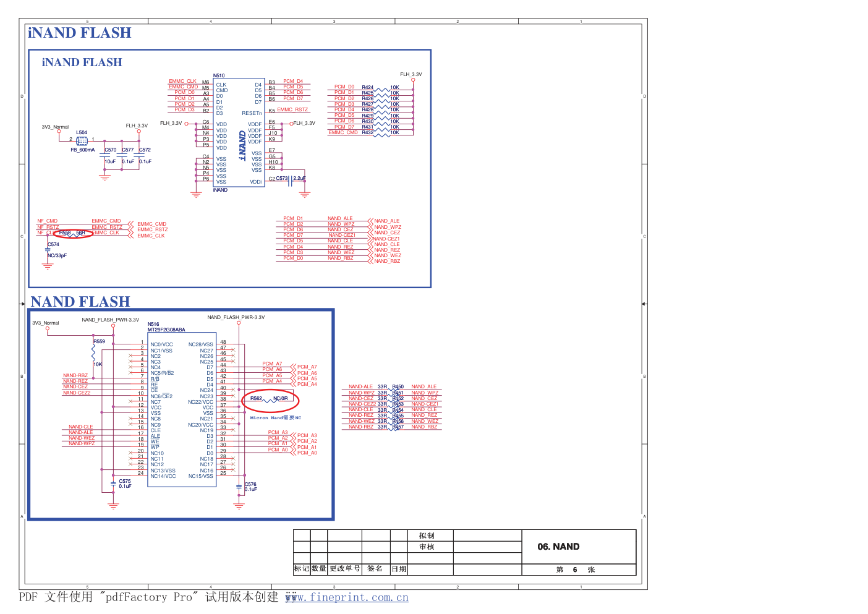Select the C575 0.1uF capacitor symbol
This screenshot has height=614, width=868.
tap(113, 483)
